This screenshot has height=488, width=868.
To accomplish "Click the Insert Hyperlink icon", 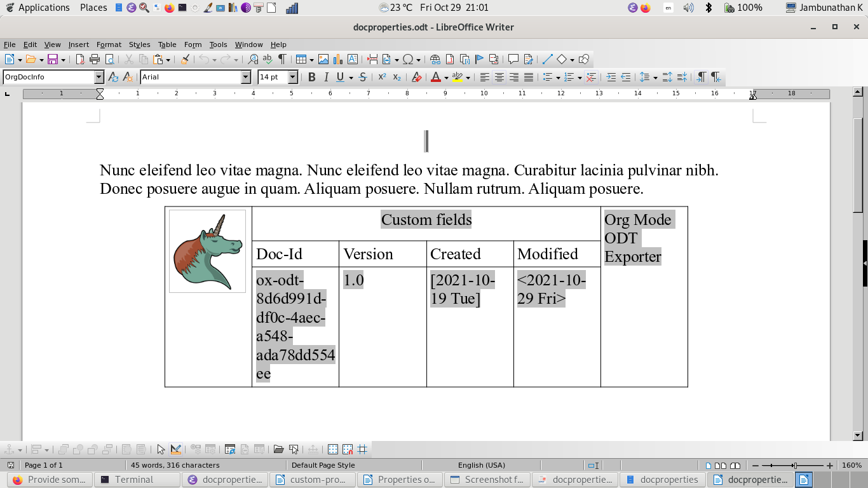I will click(x=435, y=59).
